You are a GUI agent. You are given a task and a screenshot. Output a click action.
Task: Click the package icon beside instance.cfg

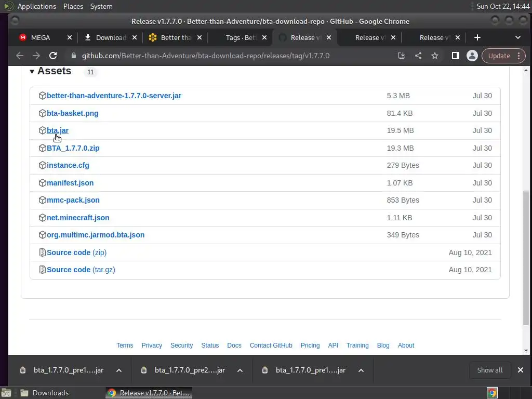click(x=43, y=165)
